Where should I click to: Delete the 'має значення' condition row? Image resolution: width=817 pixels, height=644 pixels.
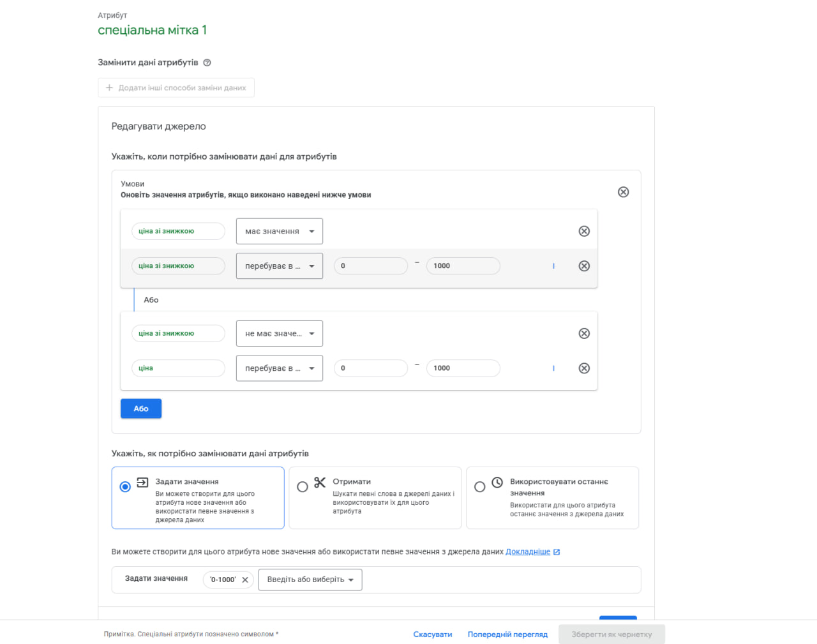(x=584, y=231)
